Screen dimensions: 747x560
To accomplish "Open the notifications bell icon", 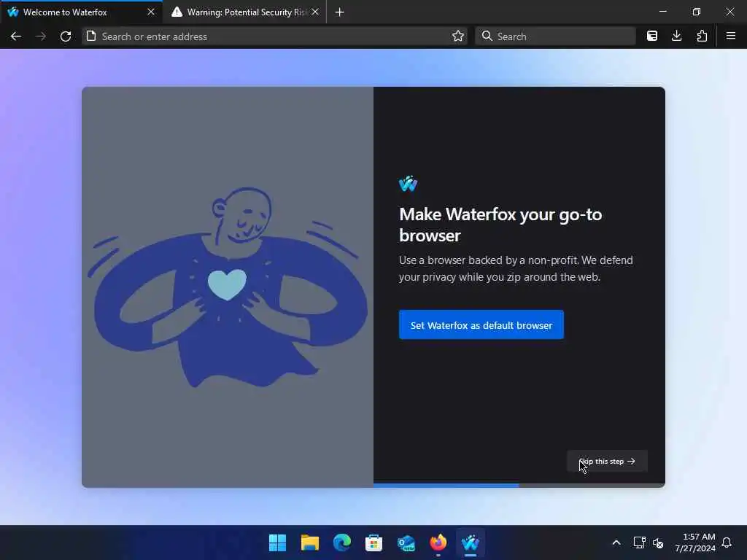I will pos(727,542).
